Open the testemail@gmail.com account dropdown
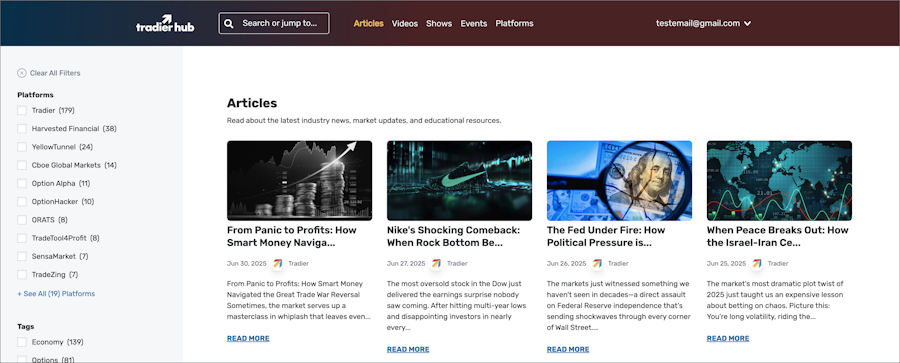The height and width of the screenshot is (363, 900). coord(704,24)
